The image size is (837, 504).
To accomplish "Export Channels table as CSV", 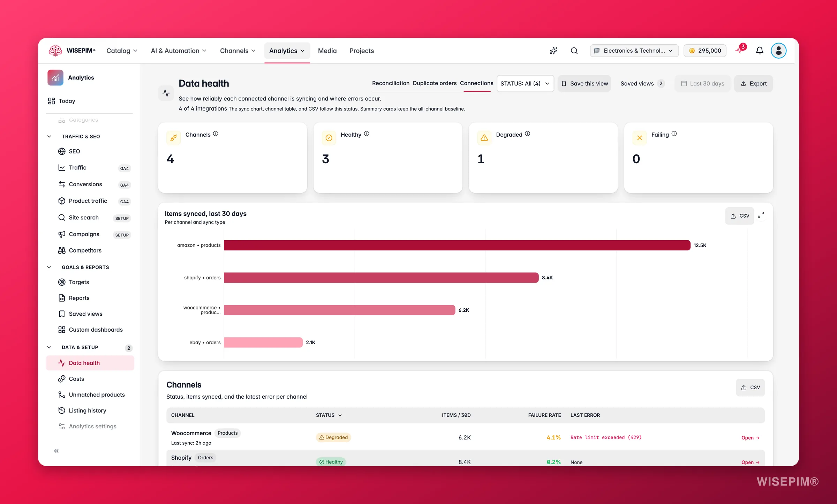I will (750, 388).
